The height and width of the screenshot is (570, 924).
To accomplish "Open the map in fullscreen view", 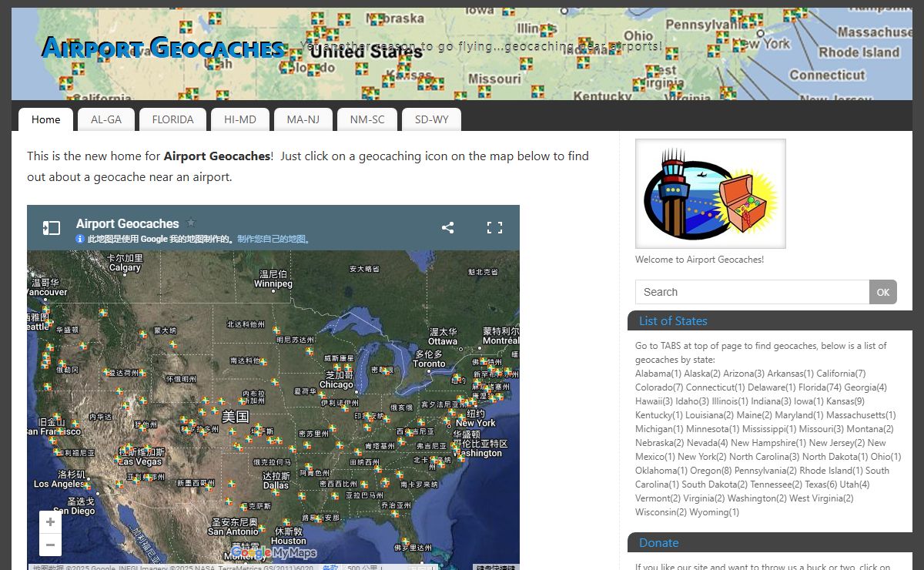I will (494, 228).
